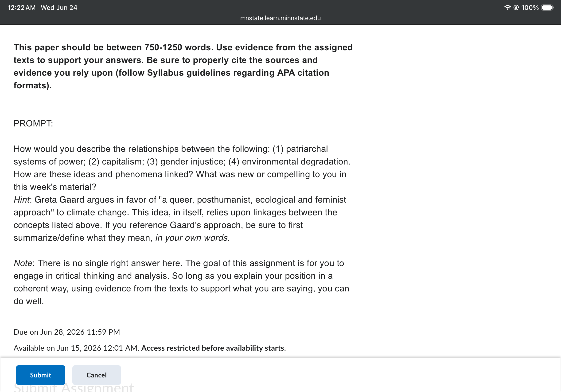Click the Cancel button
561x392 pixels.
click(97, 375)
